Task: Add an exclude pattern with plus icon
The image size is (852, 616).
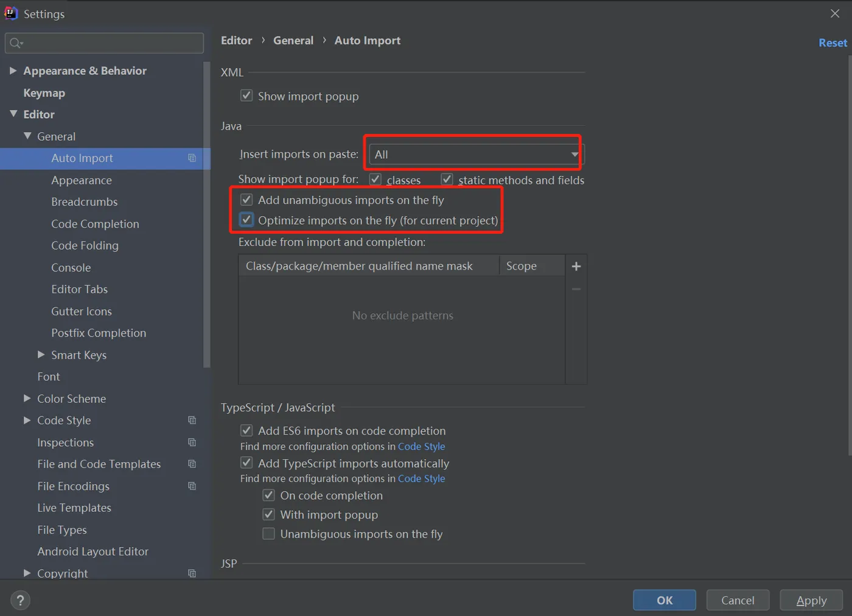Action: [x=576, y=266]
